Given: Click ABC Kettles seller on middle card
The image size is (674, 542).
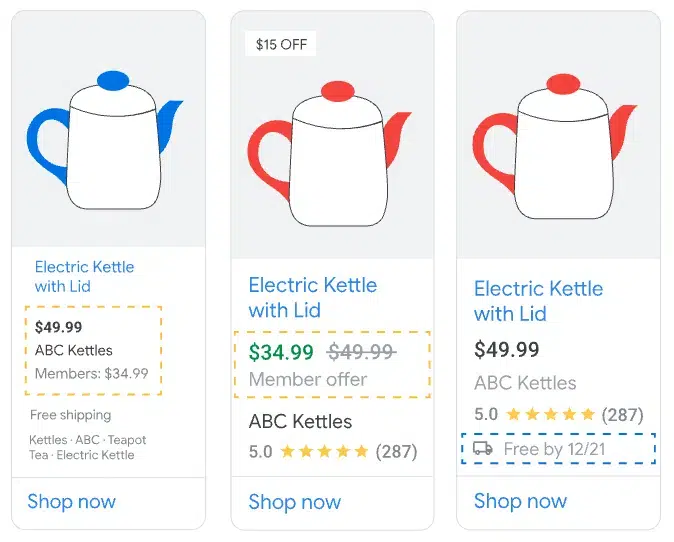Looking at the screenshot, I should [300, 422].
